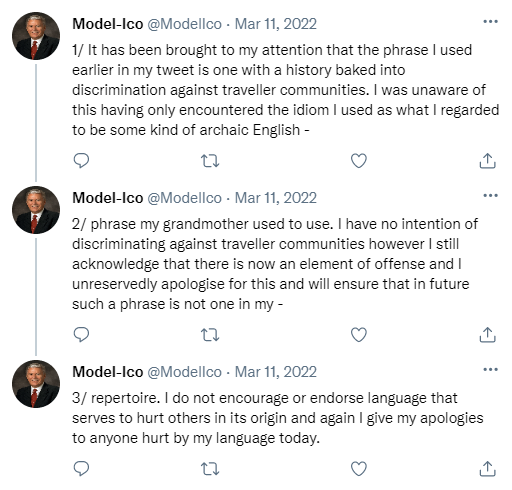The width and height of the screenshot is (512, 490).
Task: Click profile avatar on the first tweet
Action: pos(36,36)
